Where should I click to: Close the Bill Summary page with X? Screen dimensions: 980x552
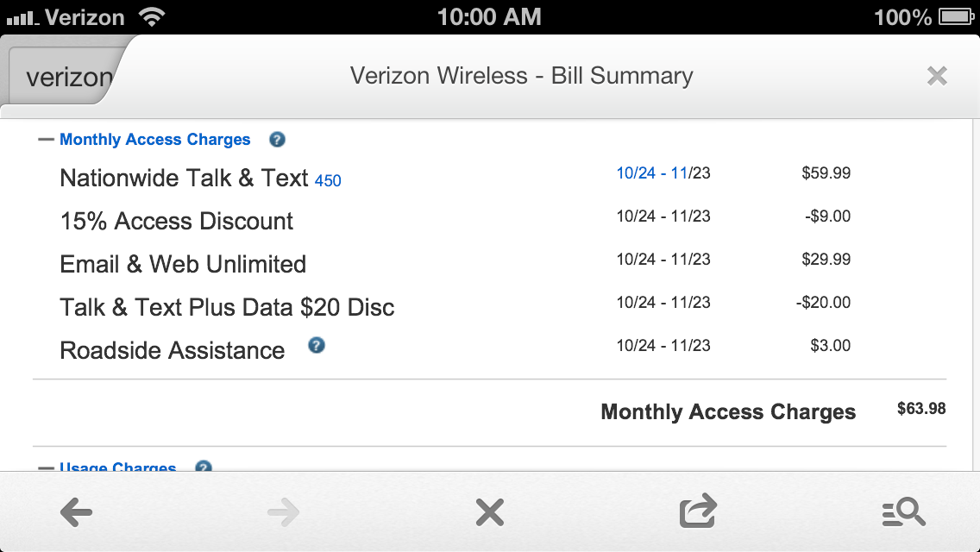(937, 76)
